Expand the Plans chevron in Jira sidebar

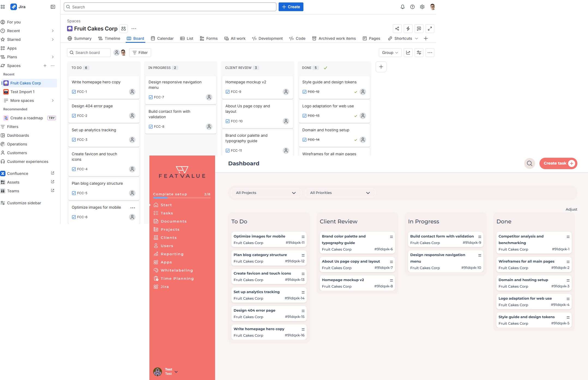pos(53,57)
